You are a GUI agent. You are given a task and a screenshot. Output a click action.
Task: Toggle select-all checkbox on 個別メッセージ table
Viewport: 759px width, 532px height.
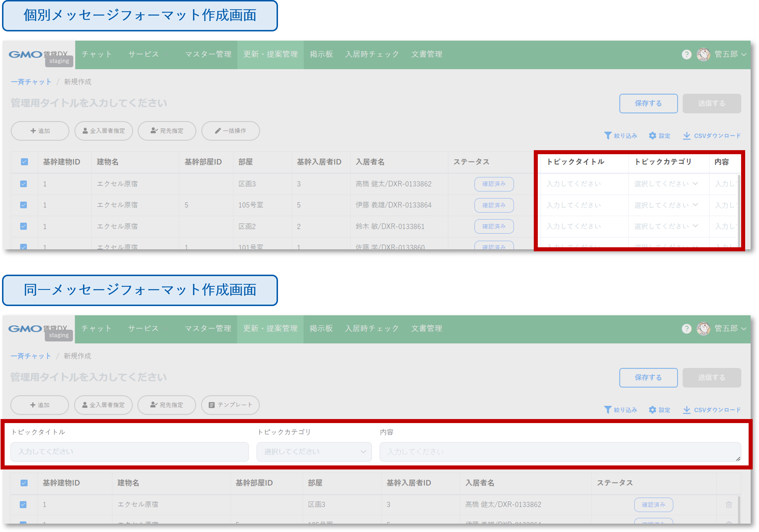tap(24, 162)
